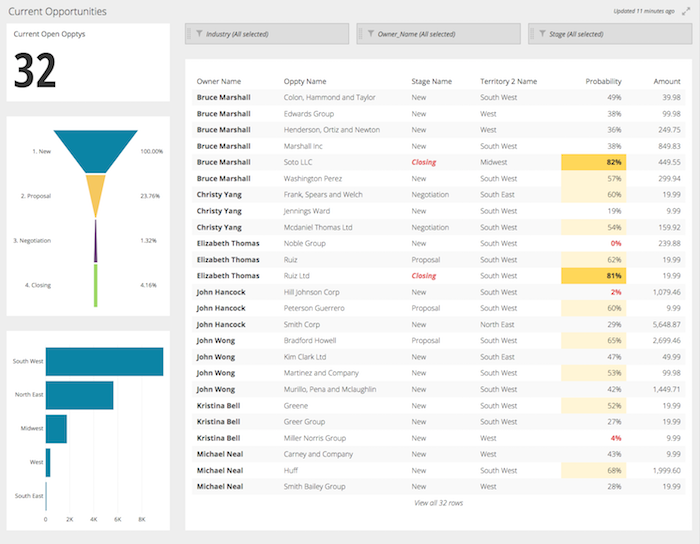Viewport: 700px width, 544px height.
Task: Select Ruiz Ltd opportunity
Action: pyautogui.click(x=296, y=276)
